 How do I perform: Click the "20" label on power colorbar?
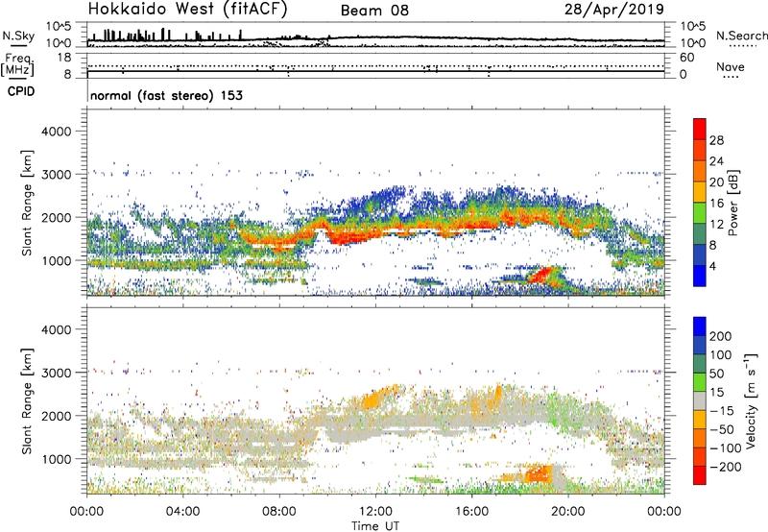tap(716, 182)
